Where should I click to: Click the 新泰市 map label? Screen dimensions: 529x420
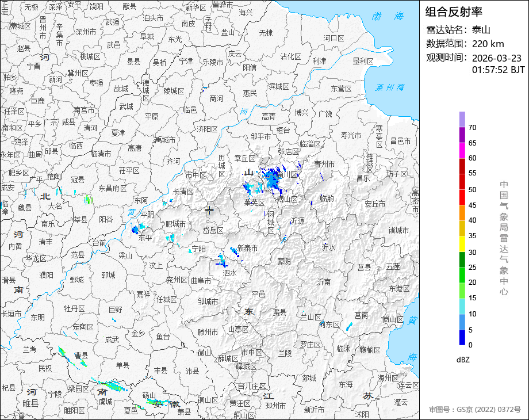pyautogui.click(x=247, y=248)
